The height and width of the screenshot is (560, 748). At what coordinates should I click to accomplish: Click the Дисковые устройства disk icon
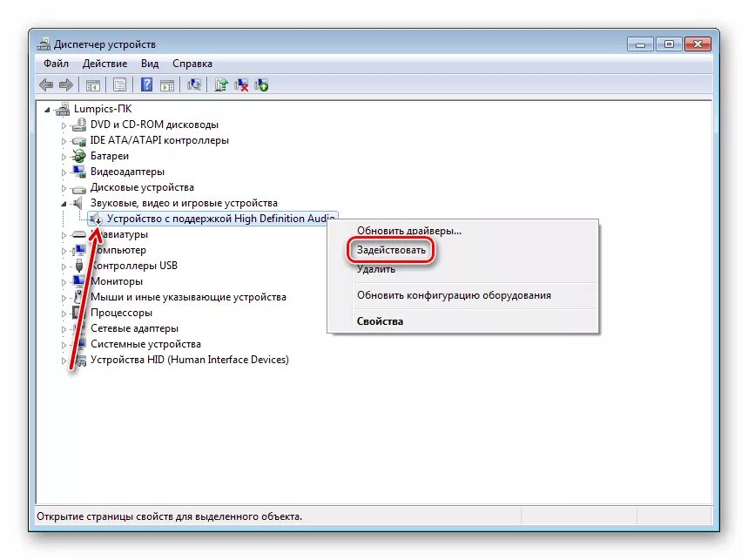(78, 188)
